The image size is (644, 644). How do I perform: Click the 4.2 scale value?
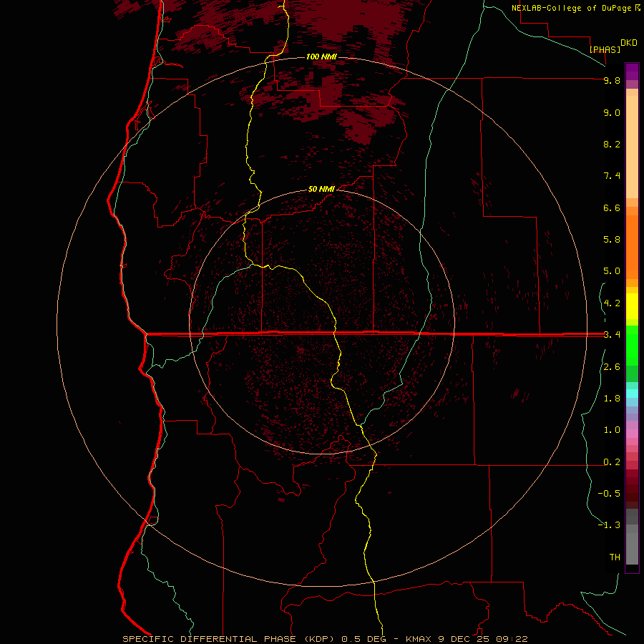click(612, 303)
